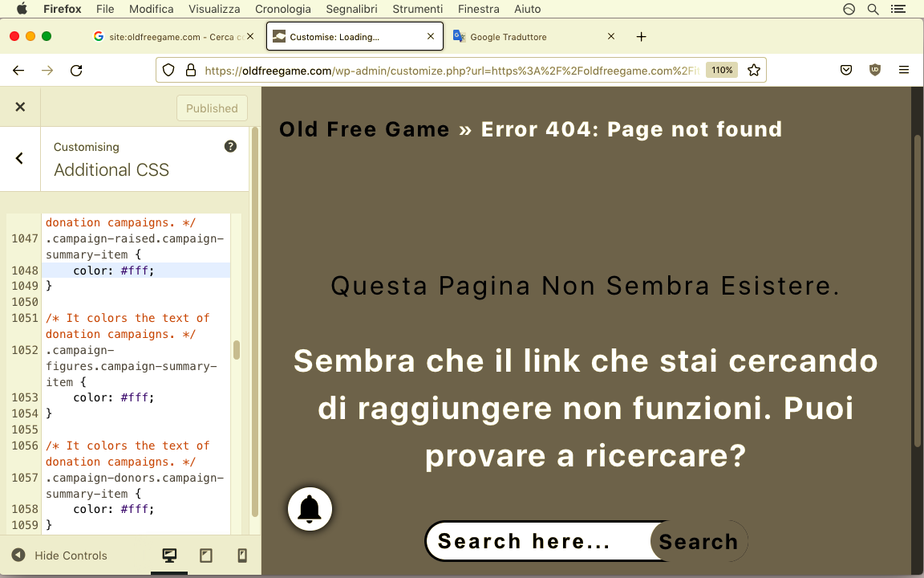Click on .campaign-donors selector line 1057
The width and height of the screenshot is (924, 578).
tap(135, 486)
